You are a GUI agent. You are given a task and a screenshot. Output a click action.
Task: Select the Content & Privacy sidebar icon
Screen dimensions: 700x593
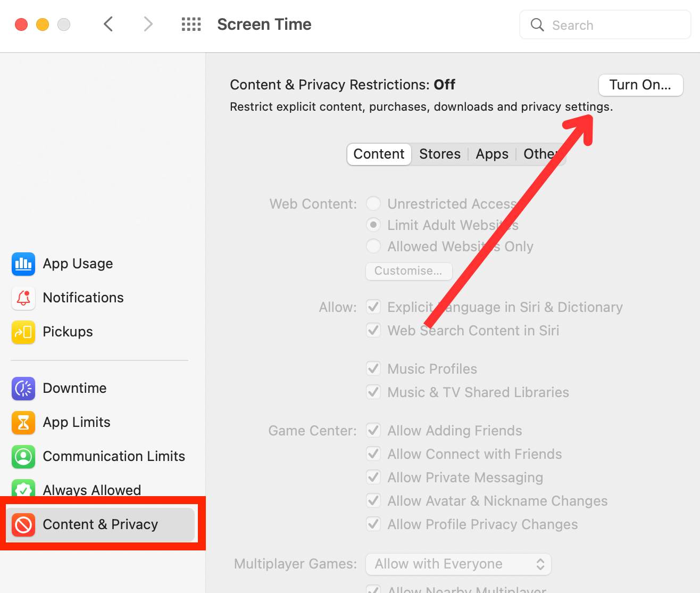(x=23, y=525)
